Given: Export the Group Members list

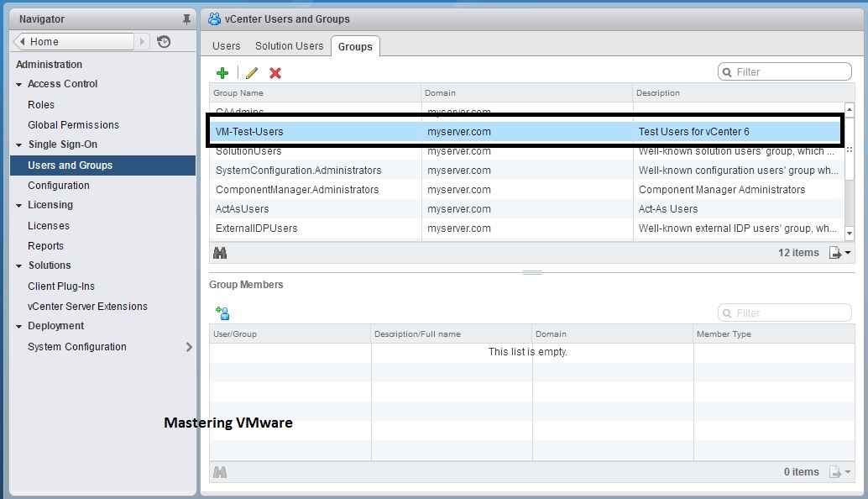Looking at the screenshot, I should 834,472.
